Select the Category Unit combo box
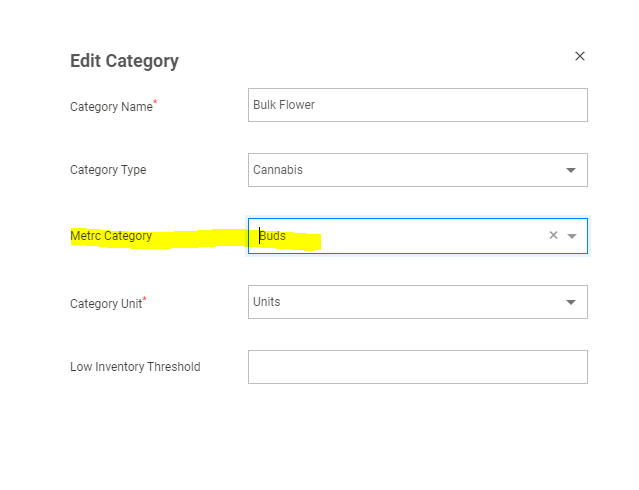This screenshot has width=639, height=490. (x=418, y=302)
